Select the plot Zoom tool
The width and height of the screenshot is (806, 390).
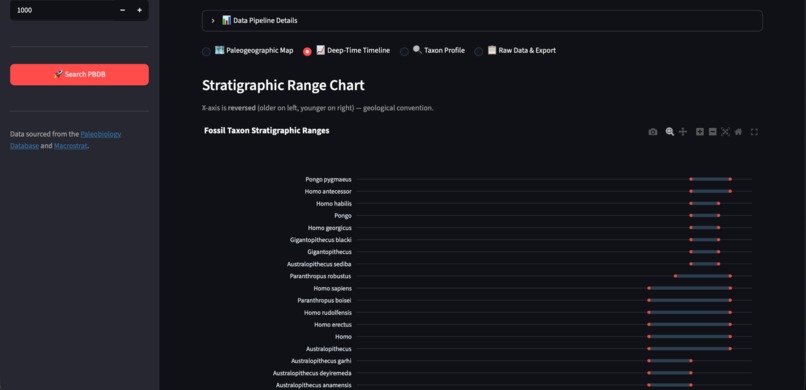(669, 132)
